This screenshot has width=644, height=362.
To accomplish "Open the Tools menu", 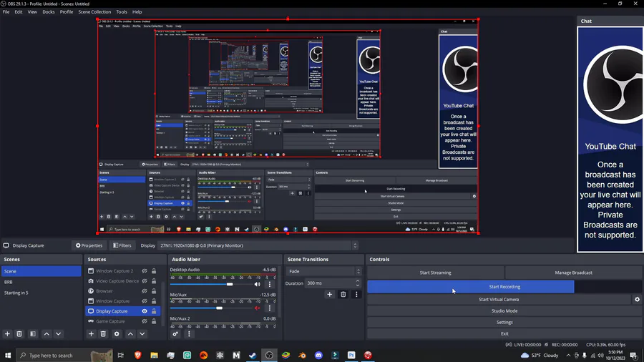I will pyautogui.click(x=122, y=12).
